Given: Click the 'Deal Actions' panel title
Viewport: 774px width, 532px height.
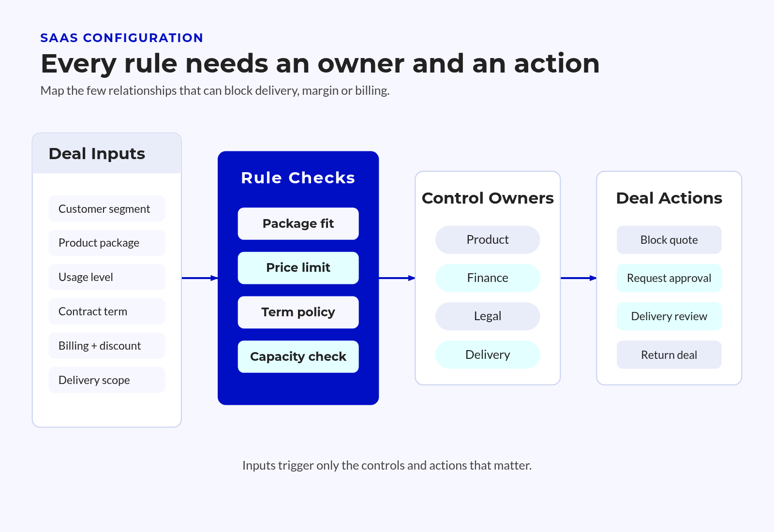Looking at the screenshot, I should click(669, 198).
